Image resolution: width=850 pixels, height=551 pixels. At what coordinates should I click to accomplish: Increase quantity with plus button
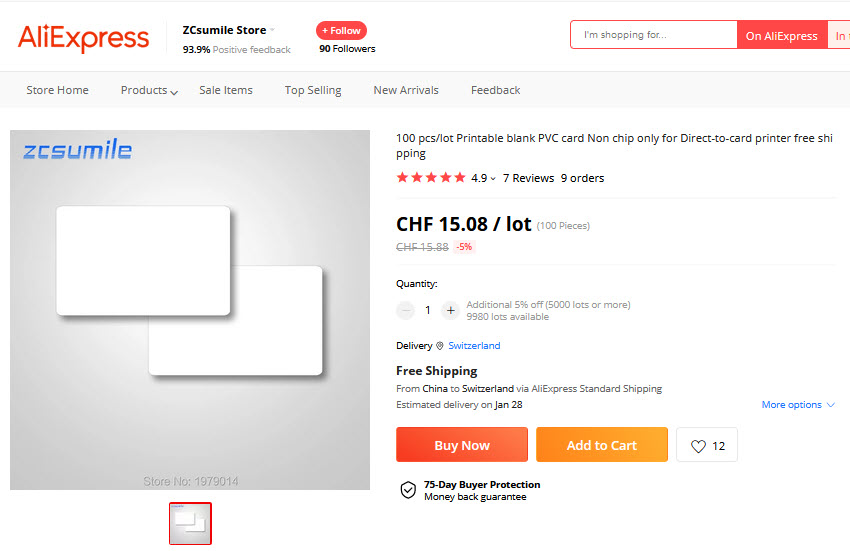coord(450,310)
